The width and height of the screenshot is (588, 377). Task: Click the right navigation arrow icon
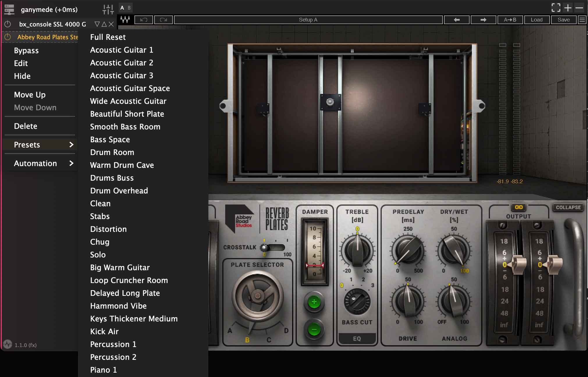tap(484, 20)
